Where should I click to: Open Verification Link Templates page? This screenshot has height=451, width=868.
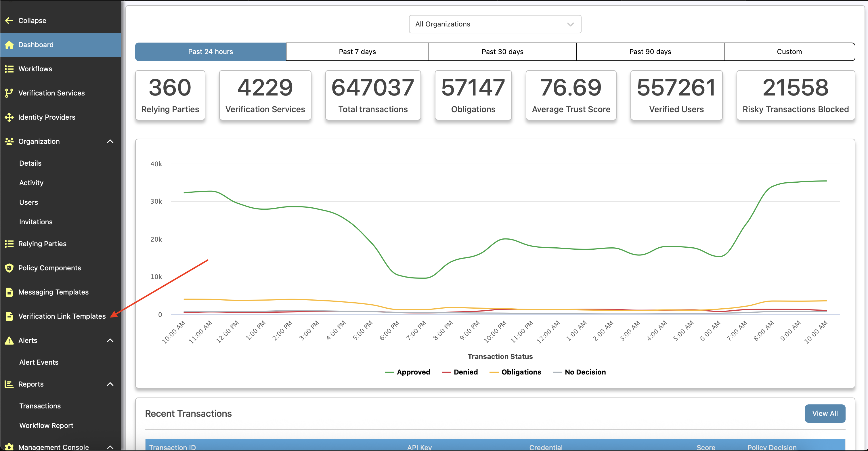pos(62,316)
